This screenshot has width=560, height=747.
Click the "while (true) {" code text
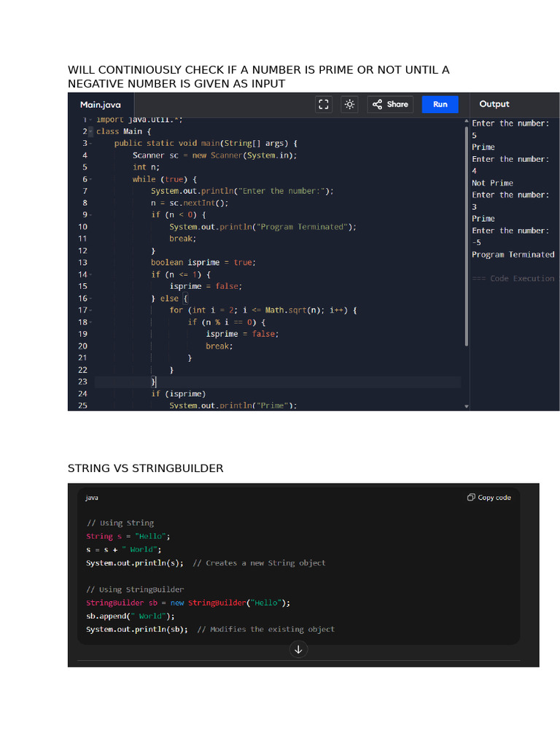tap(165, 179)
